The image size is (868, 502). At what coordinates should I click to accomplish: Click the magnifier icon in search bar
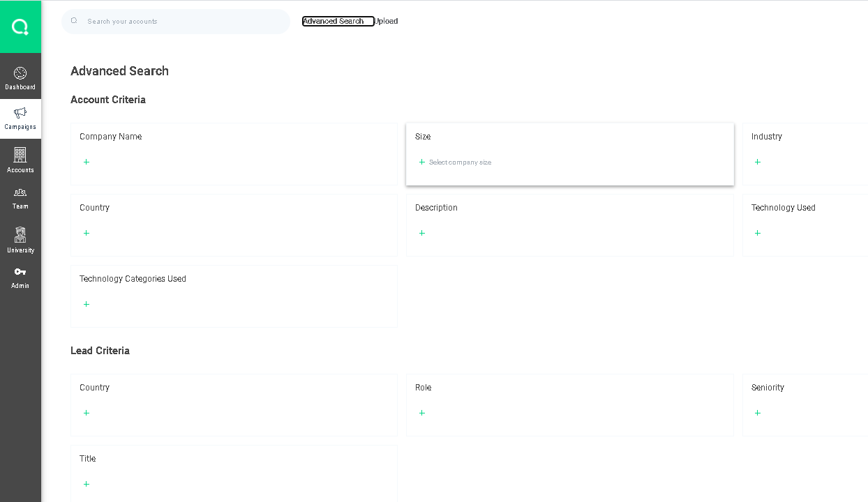tap(74, 21)
